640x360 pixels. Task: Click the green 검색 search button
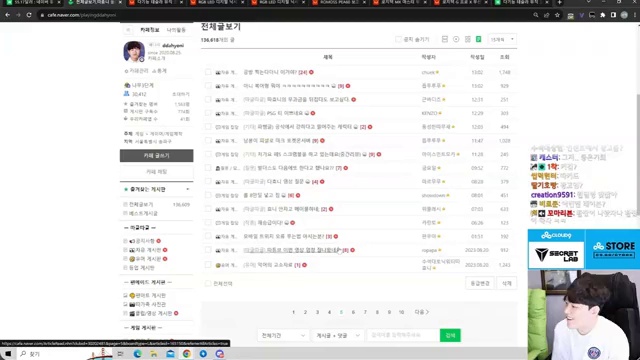pos(450,335)
